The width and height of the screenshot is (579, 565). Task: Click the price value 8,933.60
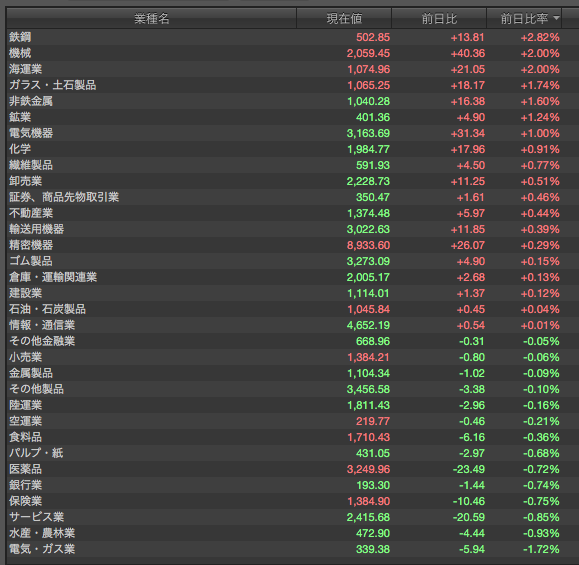[368, 245]
